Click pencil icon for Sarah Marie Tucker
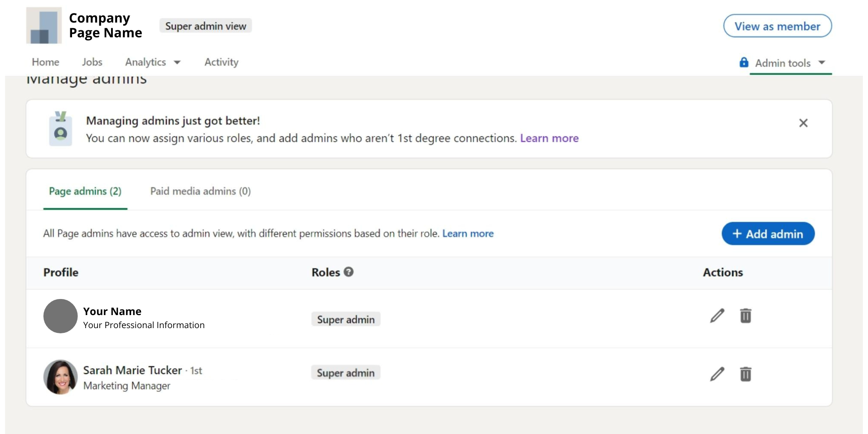This screenshot has height=434, width=868. [717, 374]
